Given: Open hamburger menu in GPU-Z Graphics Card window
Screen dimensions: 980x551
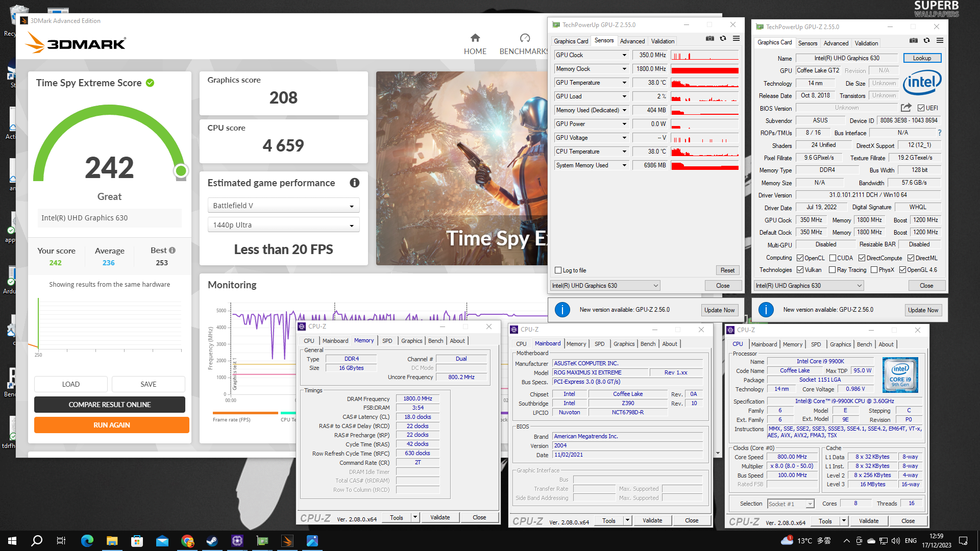Looking at the screenshot, I should tap(940, 40).
